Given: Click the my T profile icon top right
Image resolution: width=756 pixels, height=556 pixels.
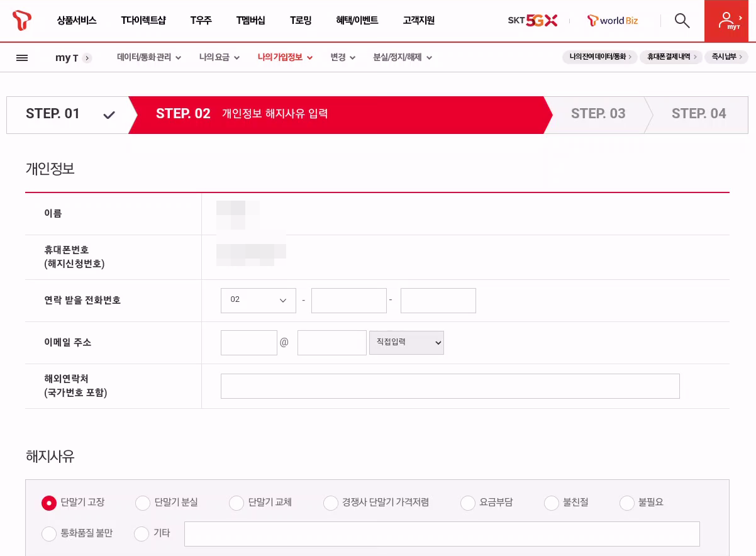Looking at the screenshot, I should point(726,20).
